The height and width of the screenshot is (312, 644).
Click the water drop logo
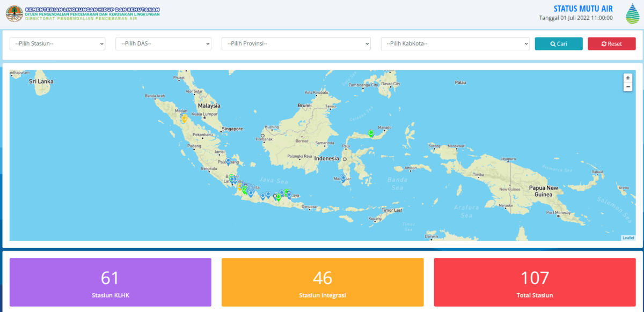(632, 13)
